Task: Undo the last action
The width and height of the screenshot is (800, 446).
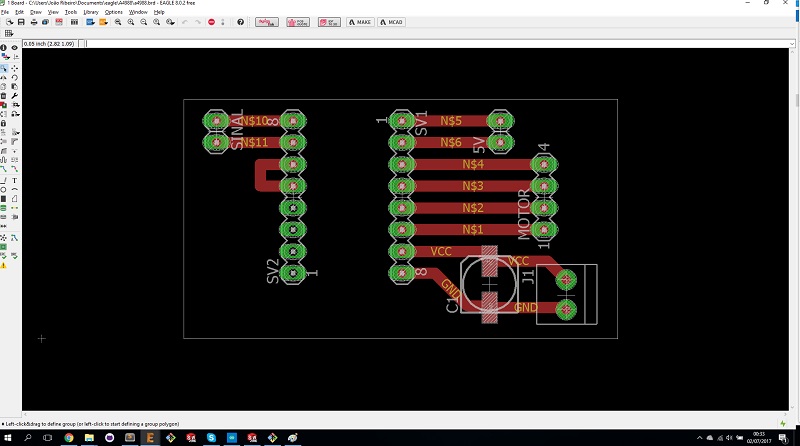Action: [185, 22]
